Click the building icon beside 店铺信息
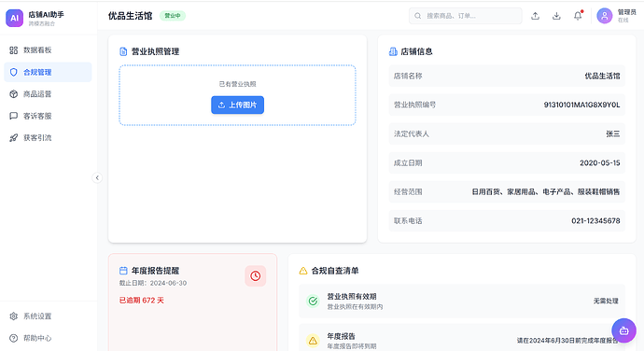 (393, 51)
